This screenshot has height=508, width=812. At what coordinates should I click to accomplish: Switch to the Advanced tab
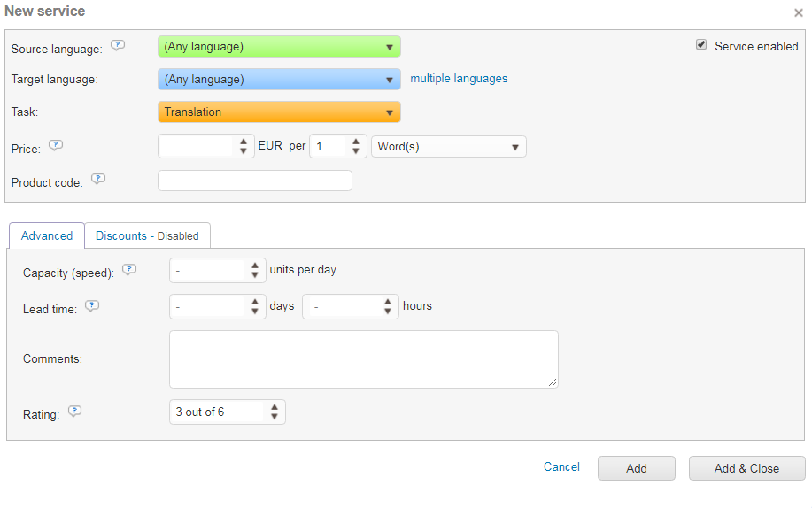pos(47,235)
